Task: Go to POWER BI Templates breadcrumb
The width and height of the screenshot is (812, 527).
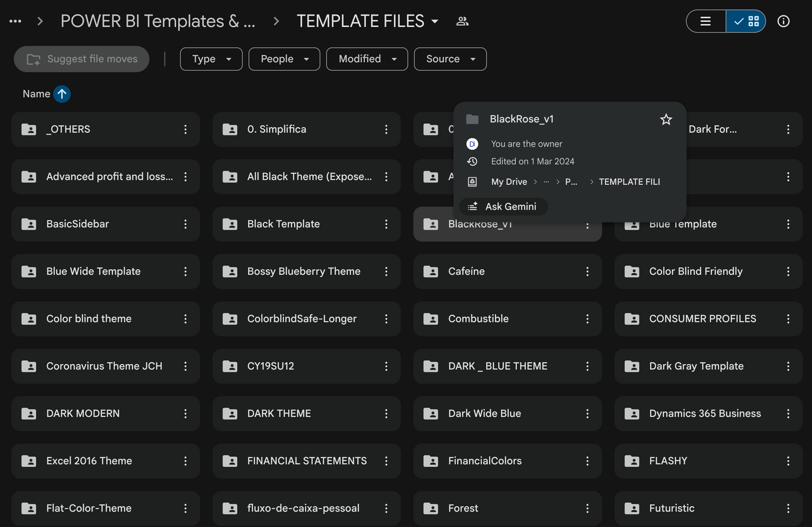Action: 158,21
